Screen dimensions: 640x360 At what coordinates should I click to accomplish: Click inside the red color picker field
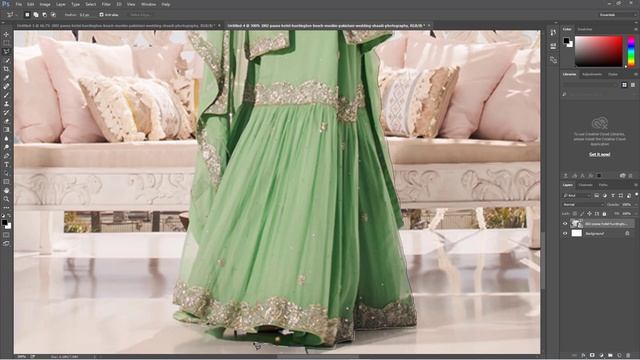point(598,51)
